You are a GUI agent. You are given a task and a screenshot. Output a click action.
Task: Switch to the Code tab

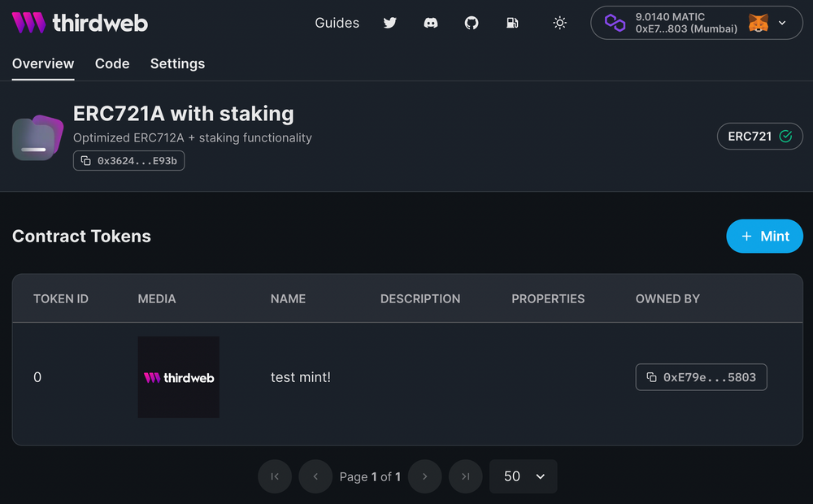pos(112,63)
